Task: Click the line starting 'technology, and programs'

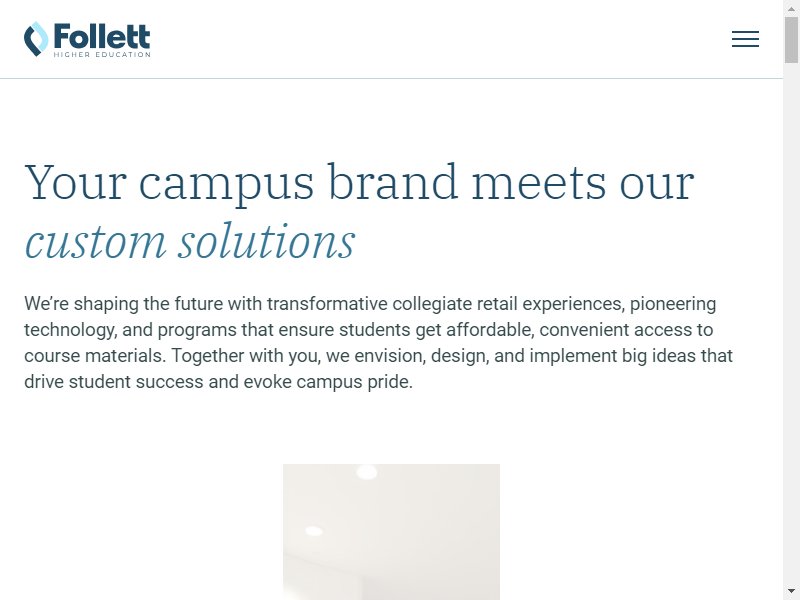Action: coord(368,330)
